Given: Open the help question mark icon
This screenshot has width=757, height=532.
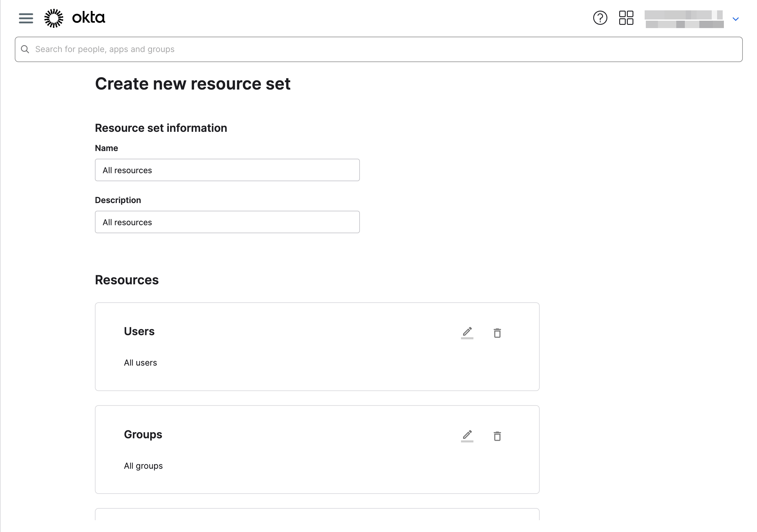Looking at the screenshot, I should click(x=600, y=18).
